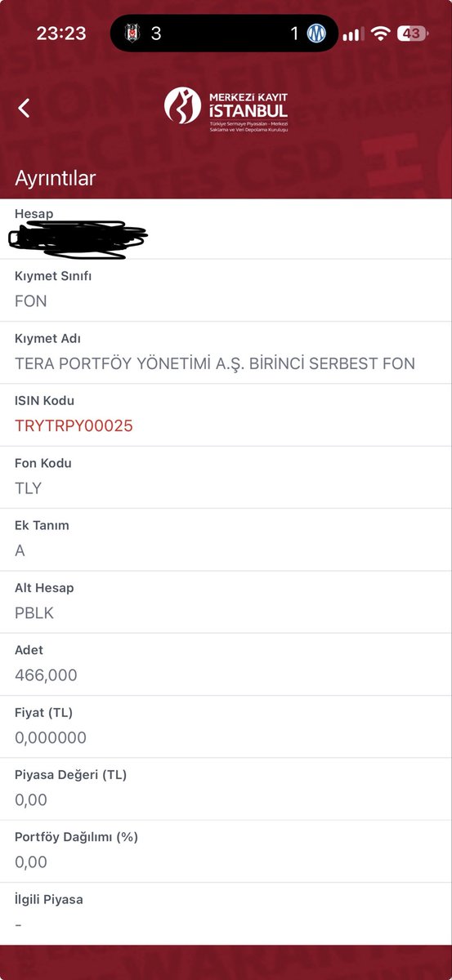The image size is (452, 980).
Task: Tap the cellular signal bars icon
Action: click(353, 34)
